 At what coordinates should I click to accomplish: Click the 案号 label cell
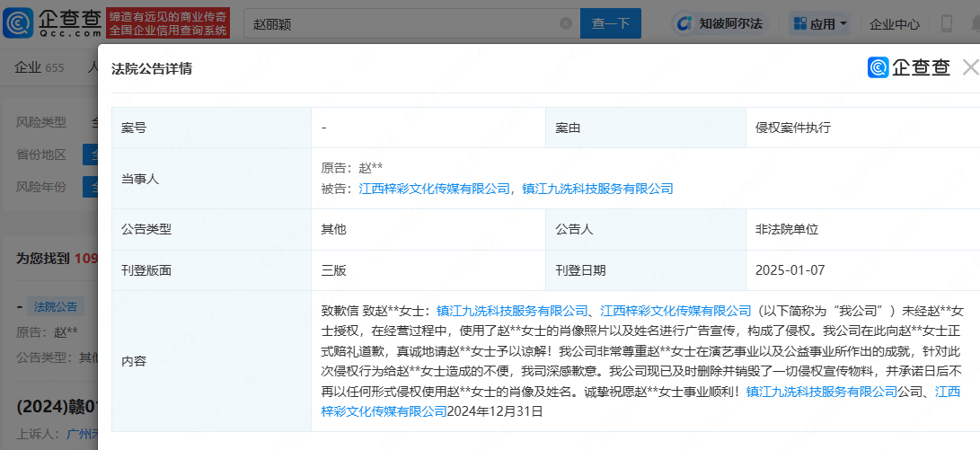(211, 128)
